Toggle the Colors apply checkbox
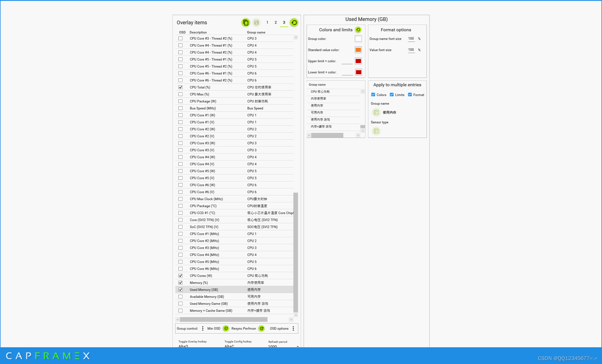Viewport: 602px width, 364px height. [373, 95]
